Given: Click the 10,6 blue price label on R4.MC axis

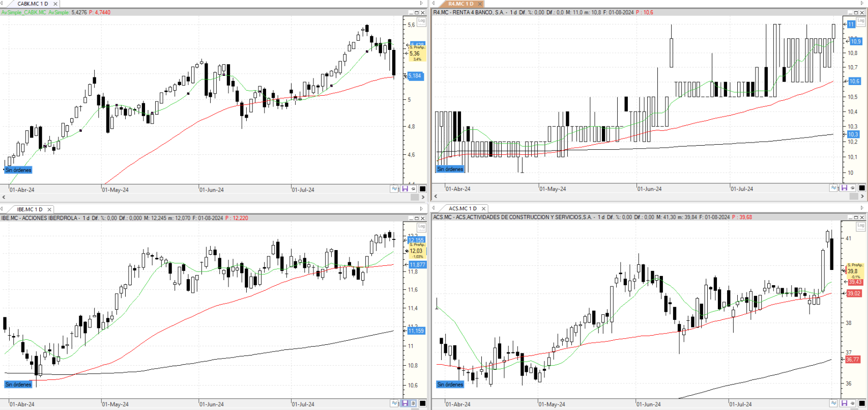Looking at the screenshot, I should pos(854,81).
